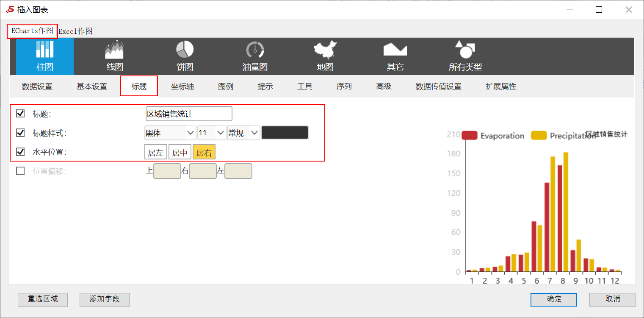
Task: Select the 饼图 pie chart icon
Action: click(x=185, y=56)
